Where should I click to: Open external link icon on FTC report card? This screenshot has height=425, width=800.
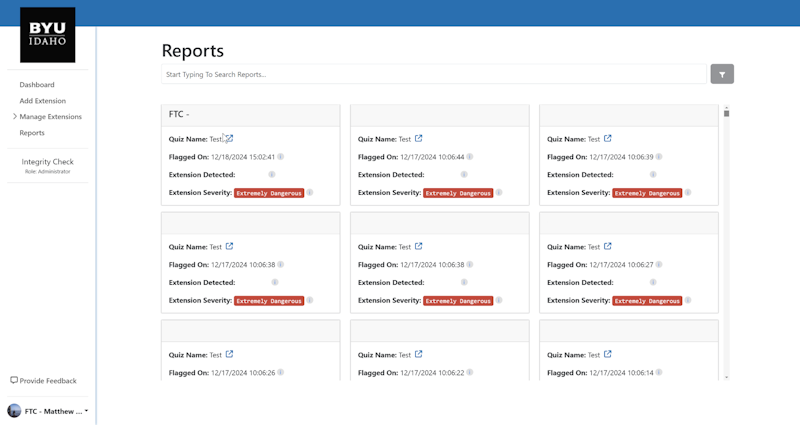(229, 139)
